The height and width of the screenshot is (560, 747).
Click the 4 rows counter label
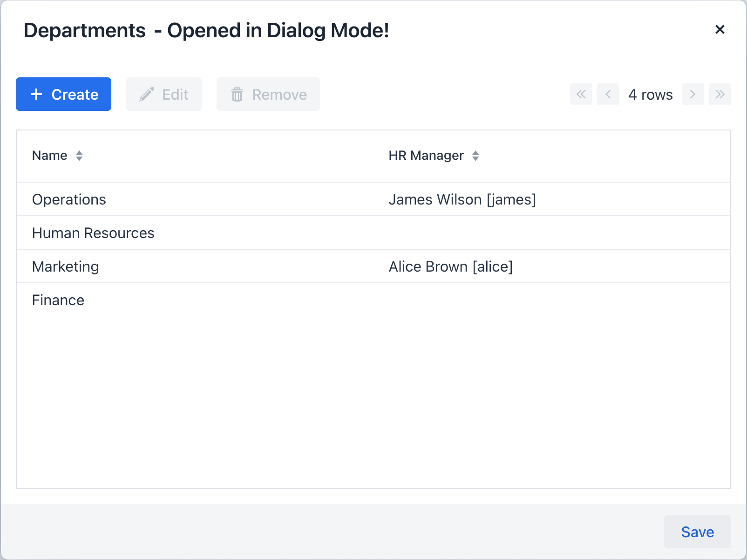(650, 94)
